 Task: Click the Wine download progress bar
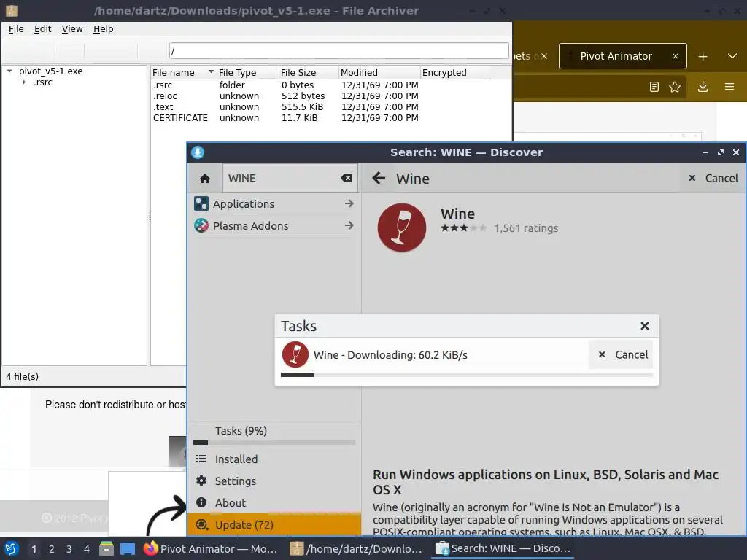[466, 375]
